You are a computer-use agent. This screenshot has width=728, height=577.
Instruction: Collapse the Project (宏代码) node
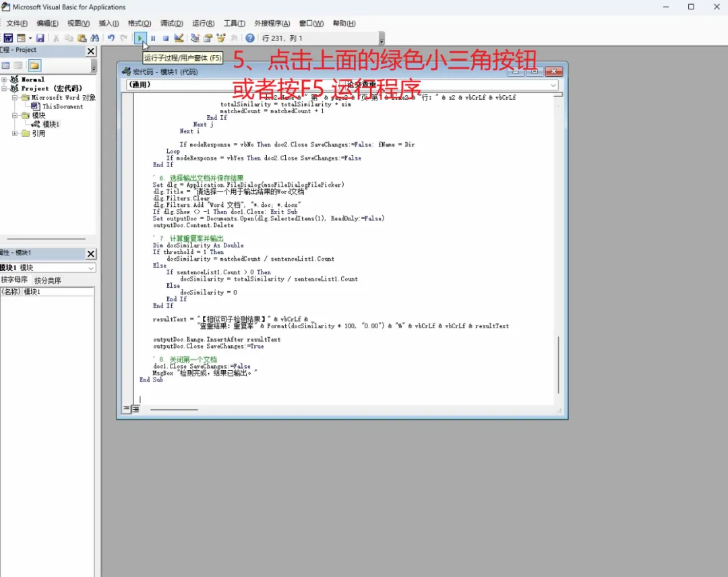4,88
